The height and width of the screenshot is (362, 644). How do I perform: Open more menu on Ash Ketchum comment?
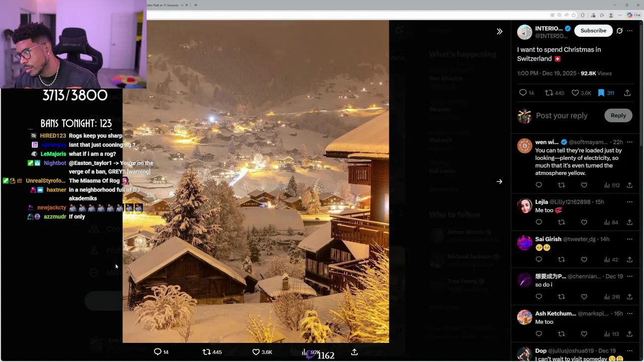tap(629, 313)
